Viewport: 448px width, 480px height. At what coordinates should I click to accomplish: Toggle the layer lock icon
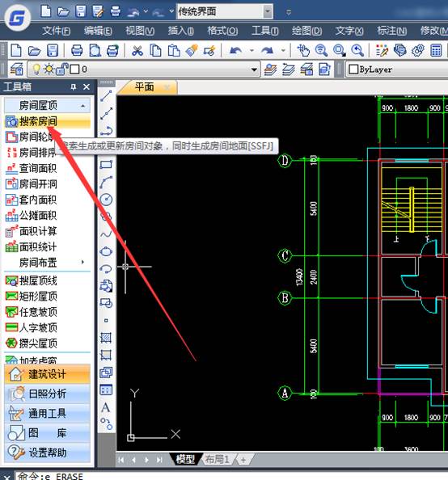click(62, 69)
